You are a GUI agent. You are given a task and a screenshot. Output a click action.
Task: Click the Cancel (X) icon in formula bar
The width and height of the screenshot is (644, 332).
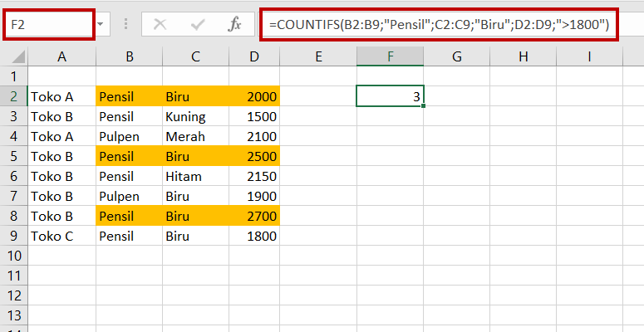pyautogui.click(x=160, y=25)
